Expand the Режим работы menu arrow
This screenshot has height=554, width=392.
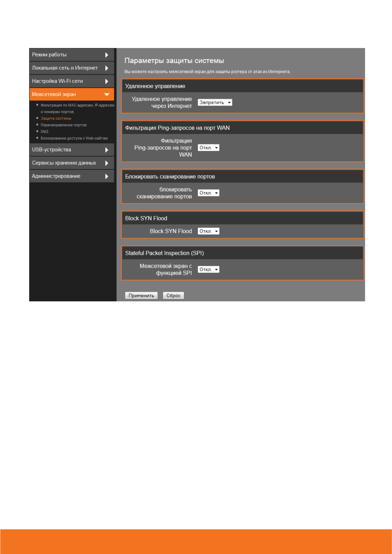coord(107,55)
